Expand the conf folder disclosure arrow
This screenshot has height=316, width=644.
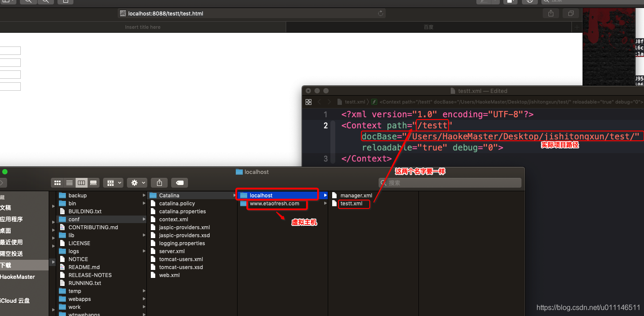click(144, 219)
